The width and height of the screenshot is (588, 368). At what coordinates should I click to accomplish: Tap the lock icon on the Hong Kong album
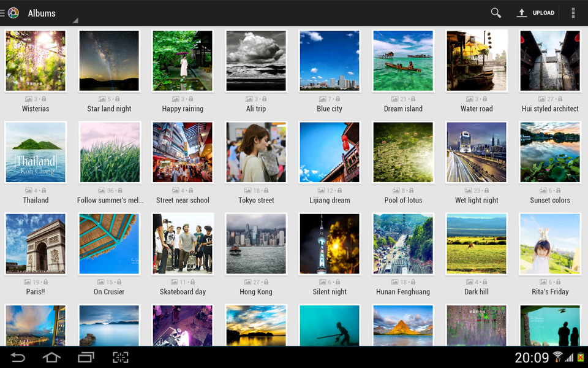265,282
